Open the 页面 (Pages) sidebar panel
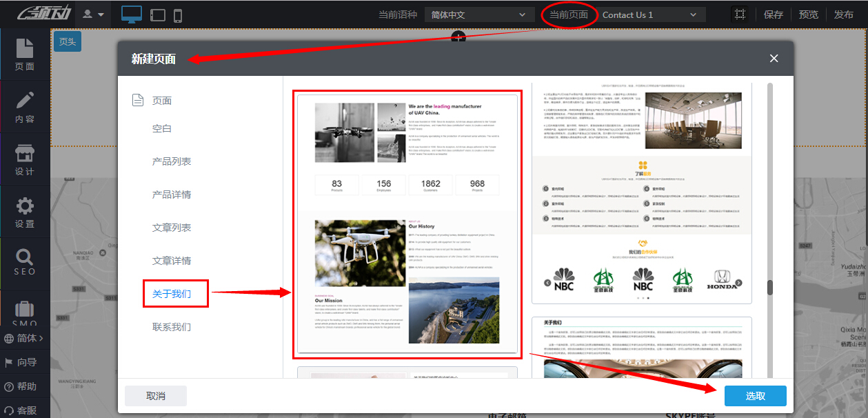Viewport: 868px width, 418px height. click(x=25, y=55)
